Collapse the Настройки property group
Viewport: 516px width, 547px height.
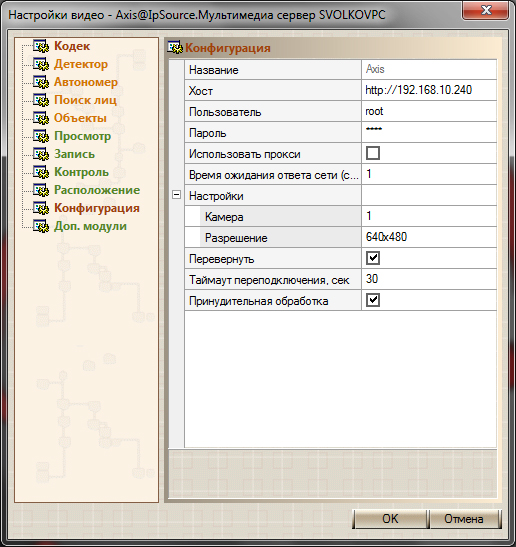tap(177, 195)
